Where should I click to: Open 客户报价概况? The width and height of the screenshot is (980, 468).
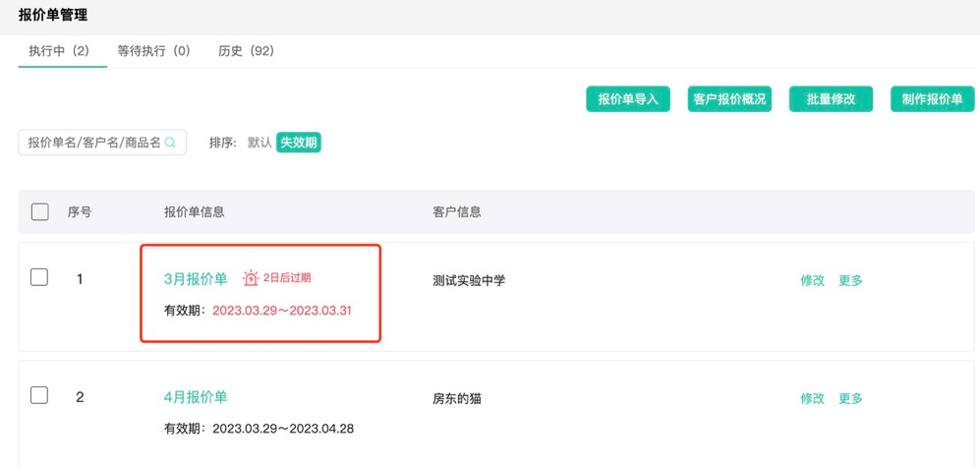point(729,99)
